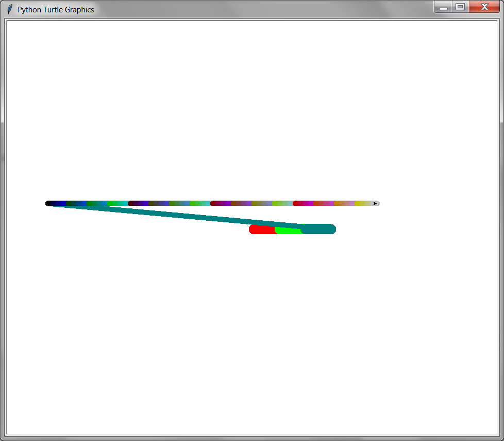This screenshot has height=441, width=504.
Task: Minimize the Turtle Graphics window
Action: click(x=443, y=7)
